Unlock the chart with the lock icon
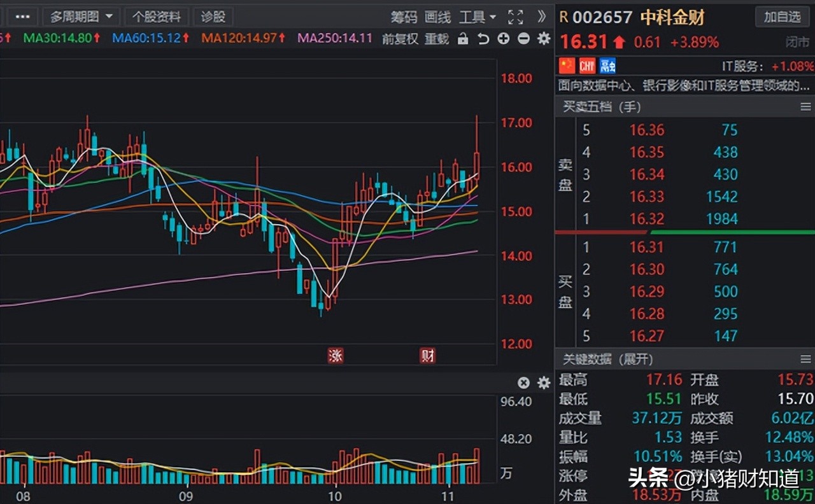Viewport: 815px width, 504px height. 464,39
